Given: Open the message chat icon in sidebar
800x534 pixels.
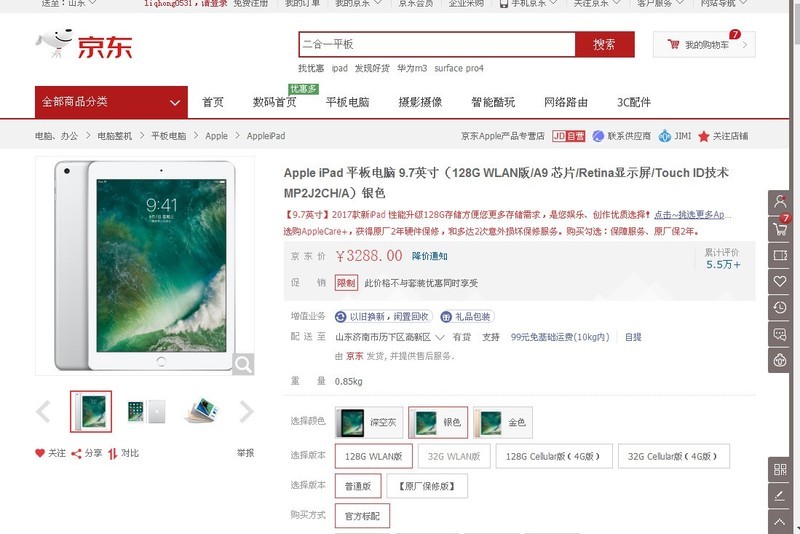Looking at the screenshot, I should tap(780, 334).
